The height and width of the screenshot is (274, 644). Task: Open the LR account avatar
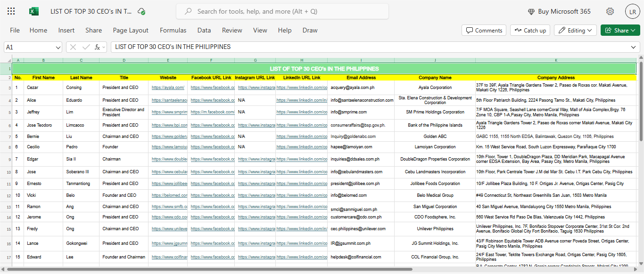pyautogui.click(x=632, y=11)
